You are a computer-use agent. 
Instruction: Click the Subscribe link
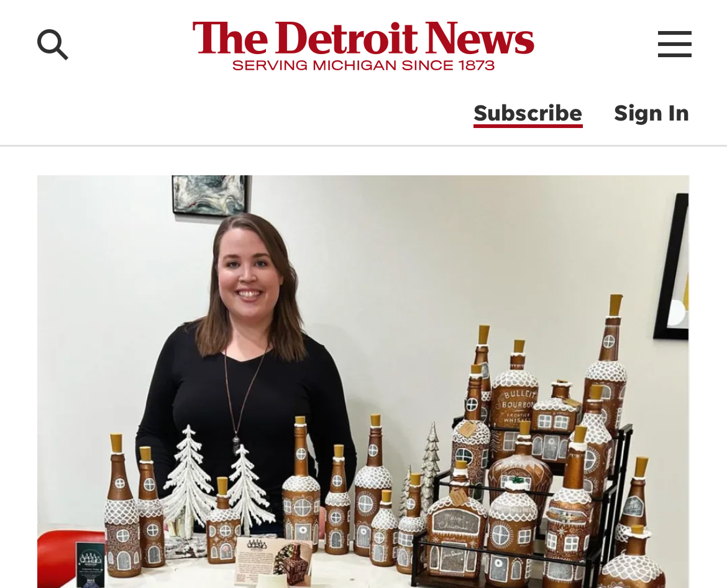tap(528, 114)
